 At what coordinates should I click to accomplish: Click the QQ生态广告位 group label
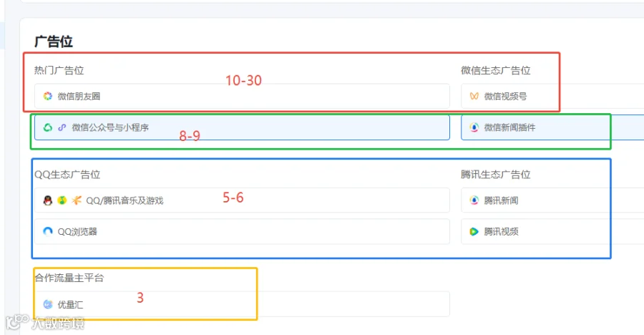tap(67, 175)
